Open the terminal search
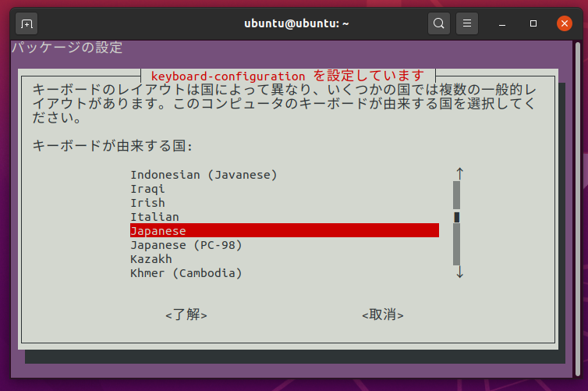588x391 pixels. click(439, 23)
